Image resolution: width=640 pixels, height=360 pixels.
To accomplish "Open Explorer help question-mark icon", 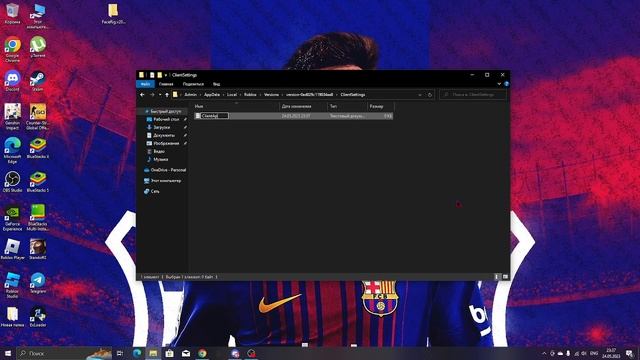I will pos(507,84).
